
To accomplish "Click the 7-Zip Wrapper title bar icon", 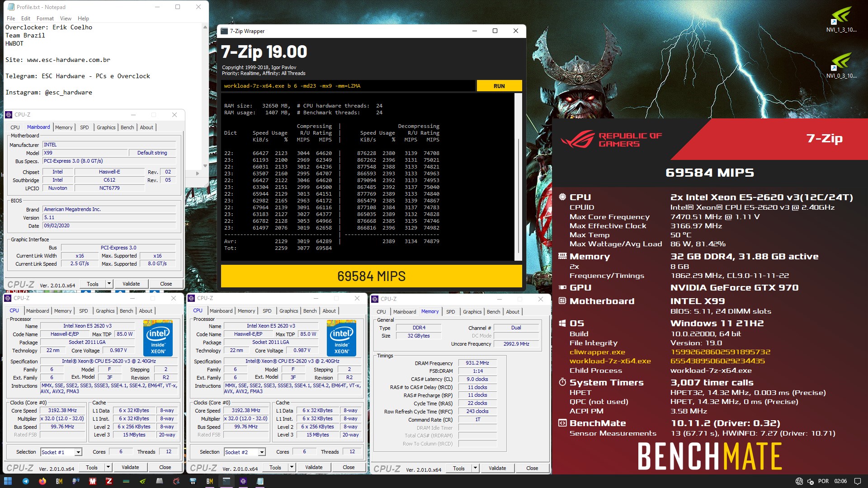I will tap(224, 31).
